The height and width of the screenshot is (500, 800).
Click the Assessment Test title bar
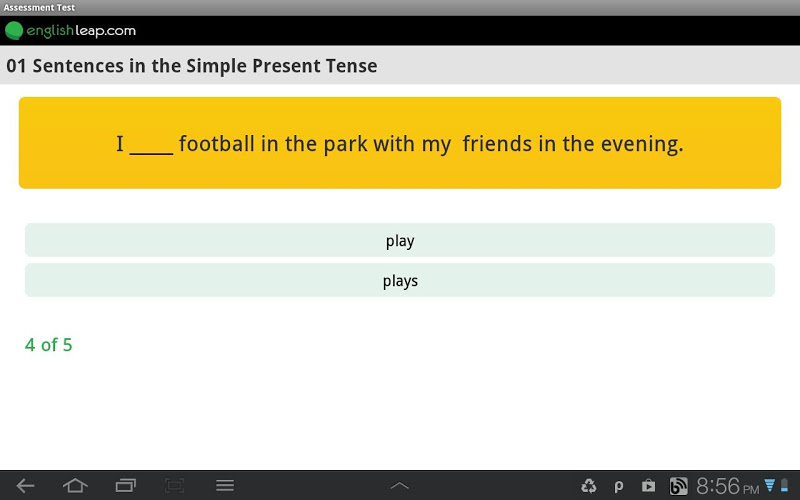click(x=39, y=7)
